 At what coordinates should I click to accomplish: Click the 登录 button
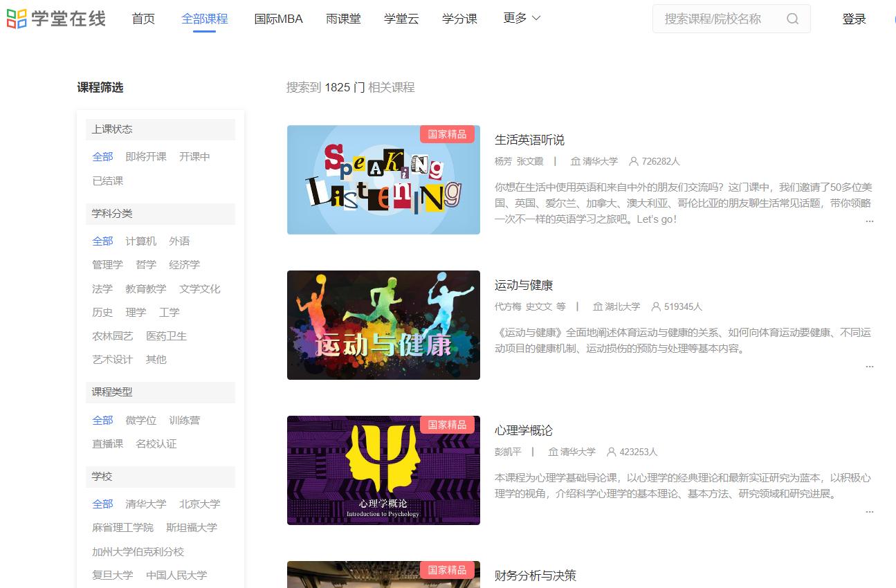(x=854, y=19)
